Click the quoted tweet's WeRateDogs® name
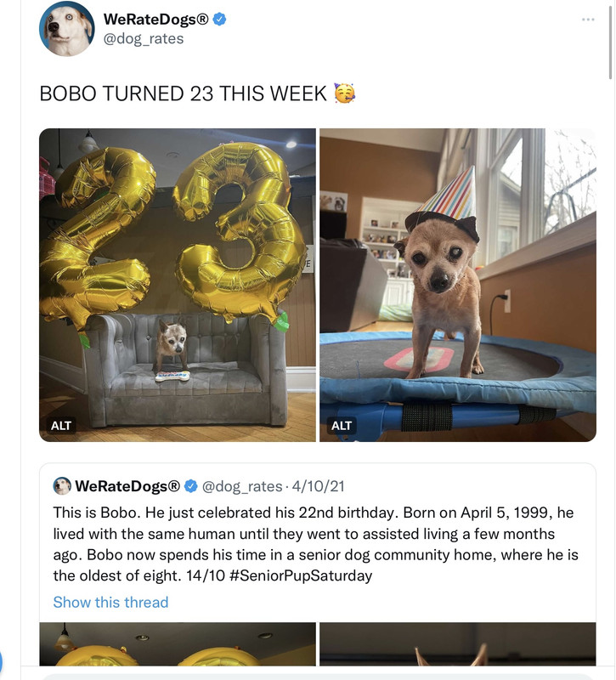 point(127,486)
